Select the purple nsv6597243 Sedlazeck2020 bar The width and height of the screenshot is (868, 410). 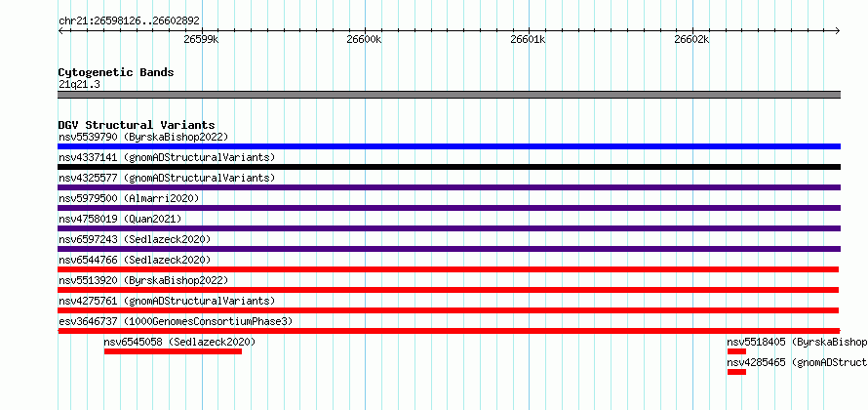tap(449, 249)
